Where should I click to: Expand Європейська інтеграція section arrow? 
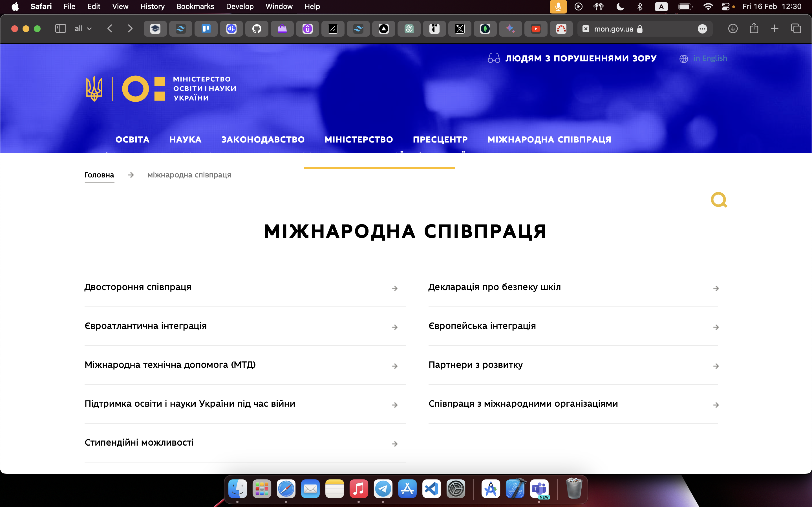click(716, 327)
